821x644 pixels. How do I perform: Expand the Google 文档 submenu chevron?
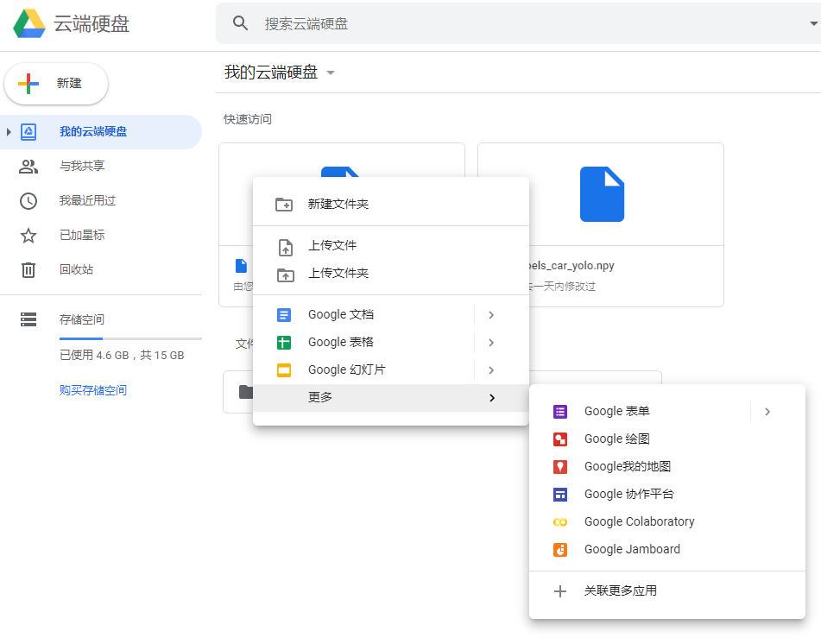491,315
